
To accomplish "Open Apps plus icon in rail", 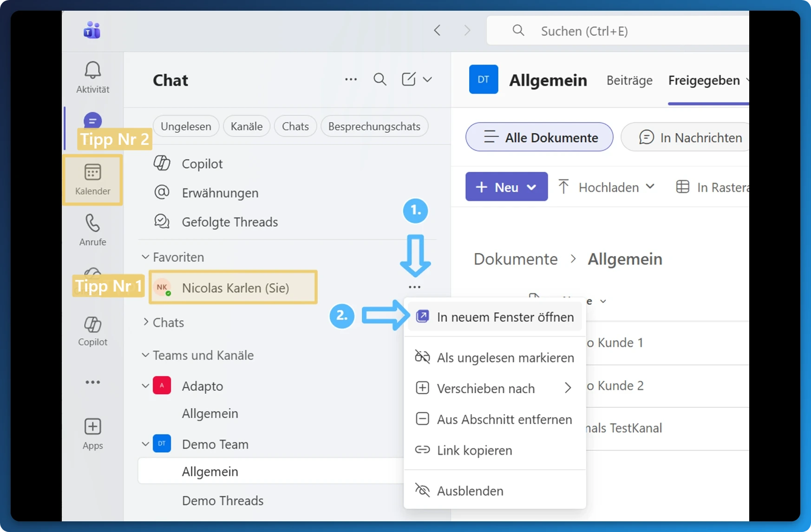I will 92,427.
